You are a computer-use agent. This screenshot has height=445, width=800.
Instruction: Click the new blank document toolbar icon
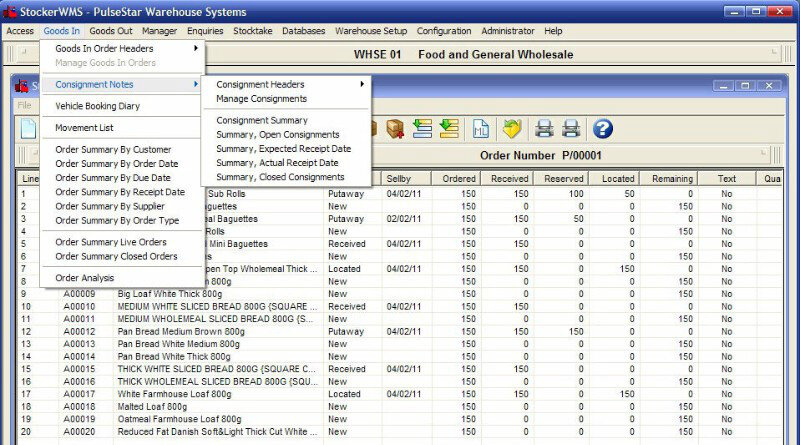[x=29, y=128]
